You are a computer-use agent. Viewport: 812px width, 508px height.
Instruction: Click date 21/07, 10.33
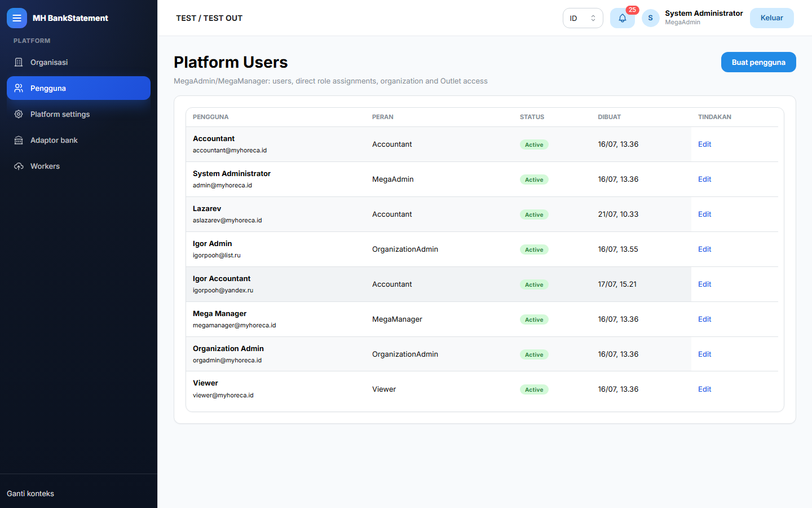pos(618,214)
